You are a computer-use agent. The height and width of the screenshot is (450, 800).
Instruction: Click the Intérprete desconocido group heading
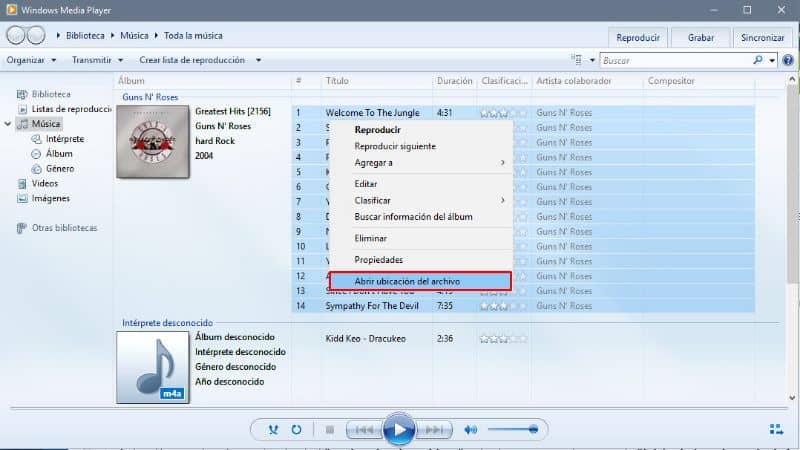[167, 323]
